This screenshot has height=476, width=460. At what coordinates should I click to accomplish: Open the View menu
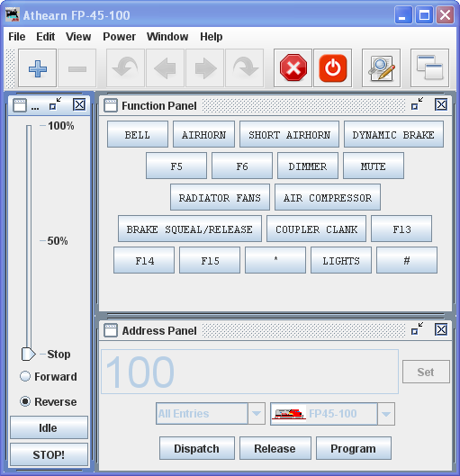(78, 37)
